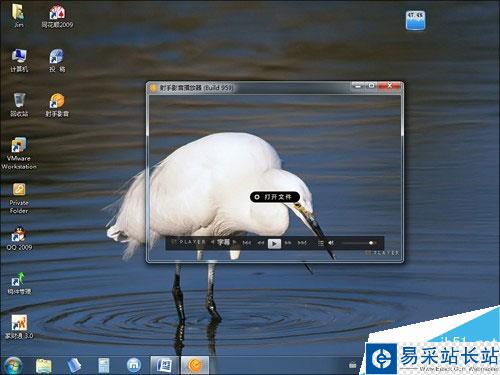Image resolution: width=500 pixels, height=375 pixels.
Task: Click the keyboard icon in the system tray
Action: 353,366
